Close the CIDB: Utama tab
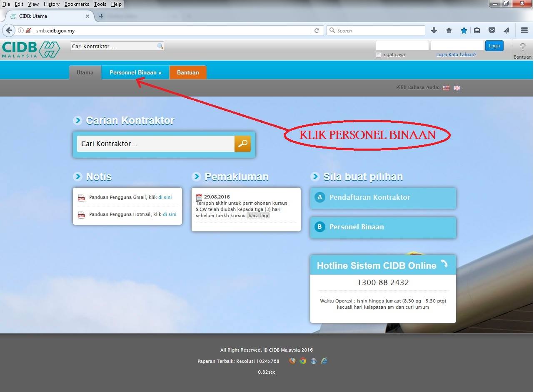 [87, 16]
